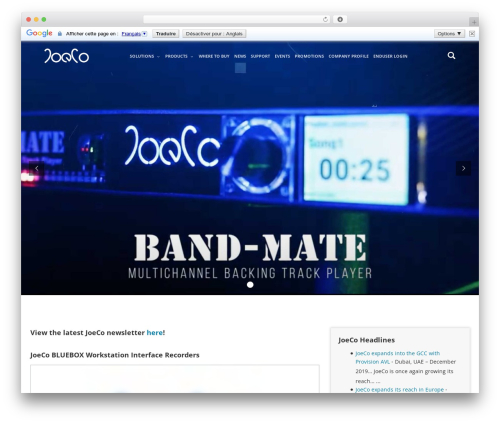
Task: Expand the Solutions dropdown menu
Action: tap(144, 56)
